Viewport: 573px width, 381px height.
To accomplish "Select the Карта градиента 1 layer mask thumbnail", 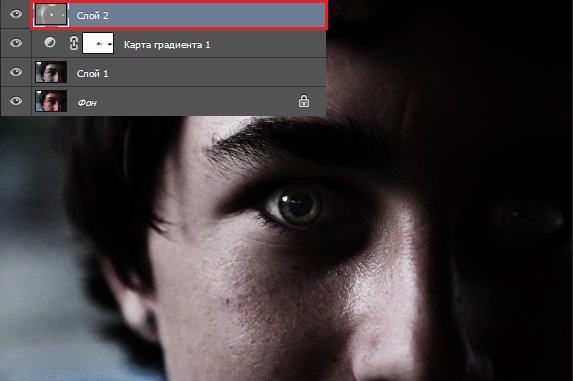I will point(98,43).
